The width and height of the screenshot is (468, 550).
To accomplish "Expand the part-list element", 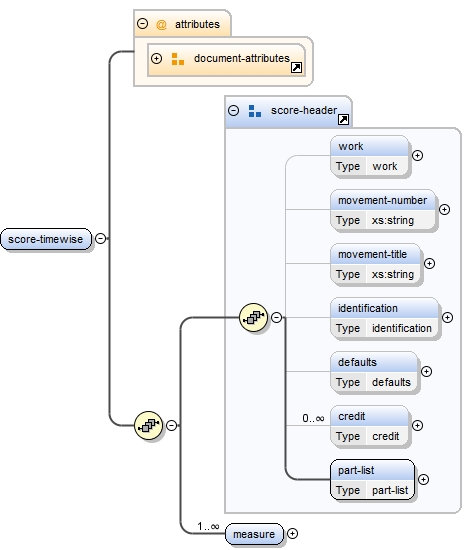I will 423,479.
